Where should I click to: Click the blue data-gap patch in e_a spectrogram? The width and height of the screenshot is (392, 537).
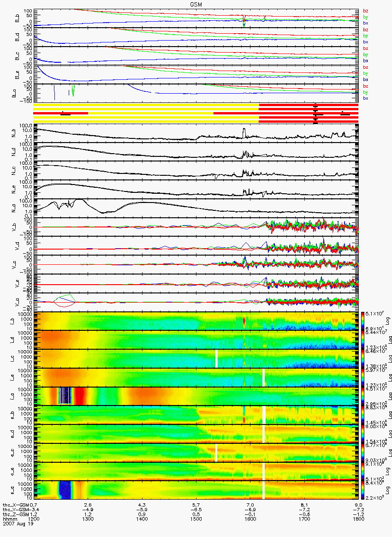point(65,490)
